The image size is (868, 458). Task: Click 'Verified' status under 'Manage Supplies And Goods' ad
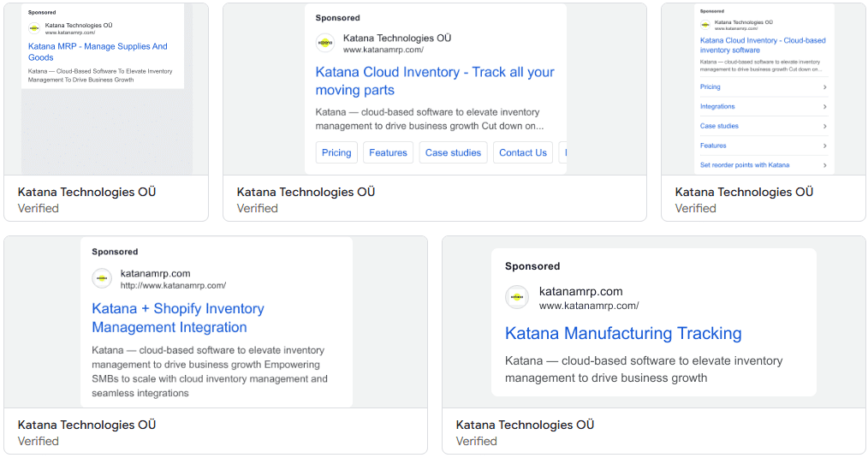[39, 208]
